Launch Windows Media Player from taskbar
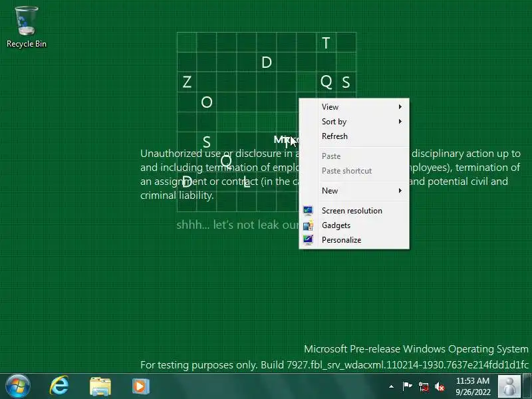This screenshot has height=399, width=532. pyautogui.click(x=141, y=386)
